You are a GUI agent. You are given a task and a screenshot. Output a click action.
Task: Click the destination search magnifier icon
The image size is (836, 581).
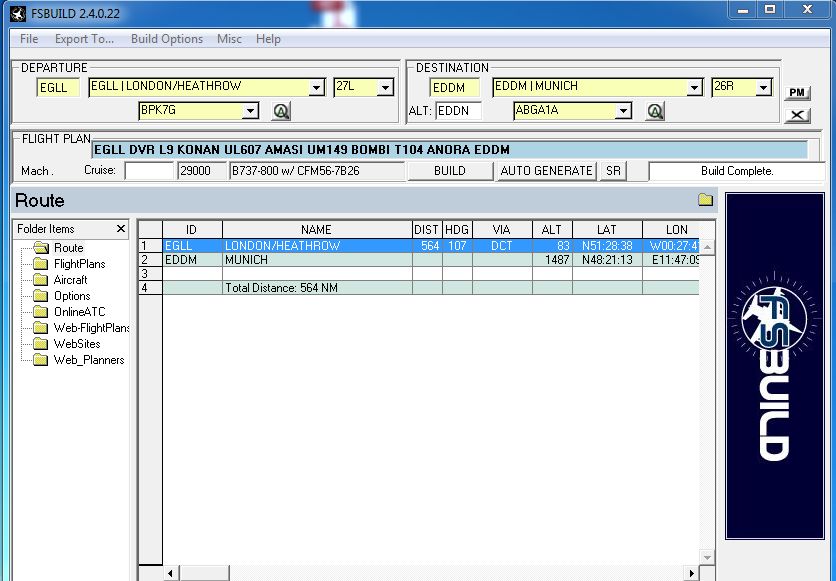pos(655,111)
